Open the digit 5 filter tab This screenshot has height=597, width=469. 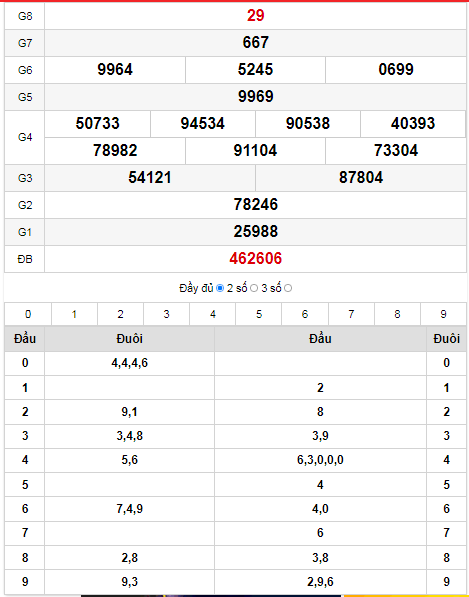[259, 314]
